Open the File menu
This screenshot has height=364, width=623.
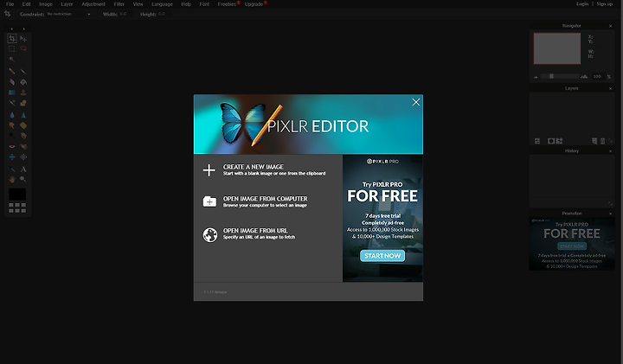tap(10, 4)
